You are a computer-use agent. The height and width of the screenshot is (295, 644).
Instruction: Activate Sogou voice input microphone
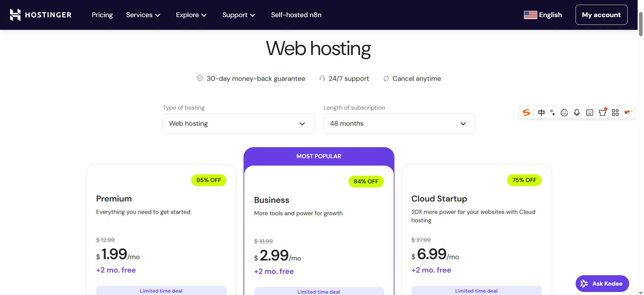[577, 113]
